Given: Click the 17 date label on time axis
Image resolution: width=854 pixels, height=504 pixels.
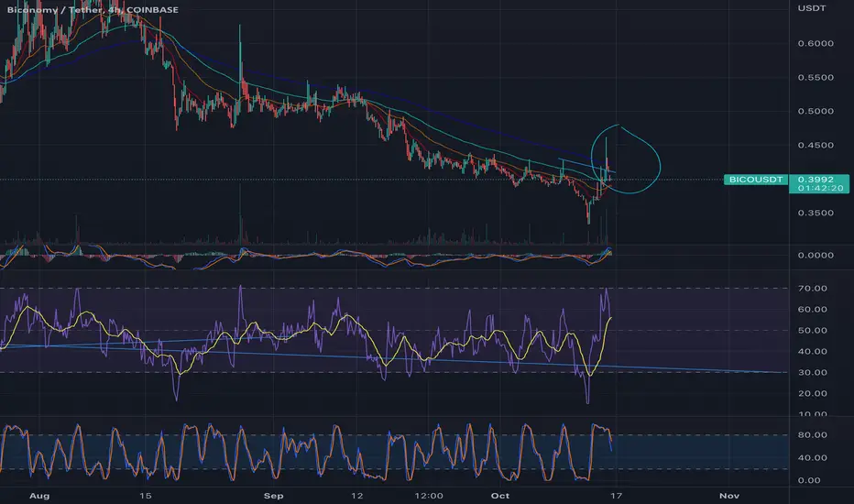Looking at the screenshot, I should (616, 496).
